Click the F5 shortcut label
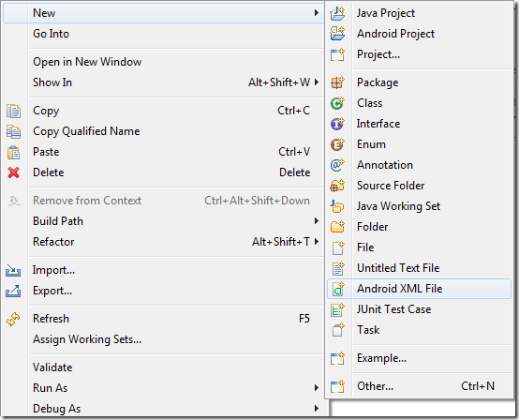Viewport: 519px width, 420px height. pyautogui.click(x=304, y=319)
